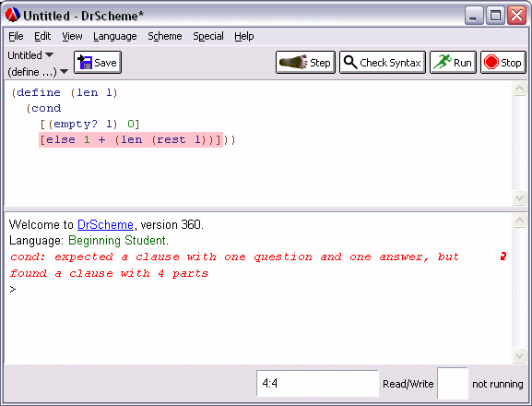
Task: Click the interactions prompt '>'
Action: coord(13,289)
